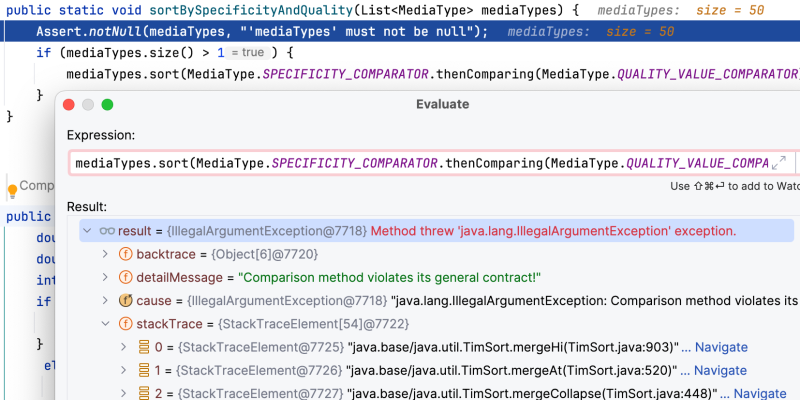Expand stack trace element 1
This screenshot has width=800, height=400.
click(125, 370)
